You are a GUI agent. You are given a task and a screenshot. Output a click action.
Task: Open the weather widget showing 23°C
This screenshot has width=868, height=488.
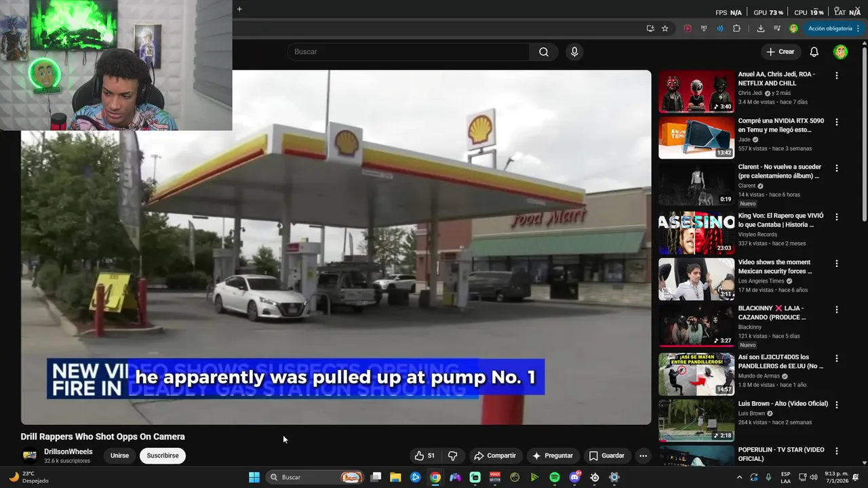[28, 477]
